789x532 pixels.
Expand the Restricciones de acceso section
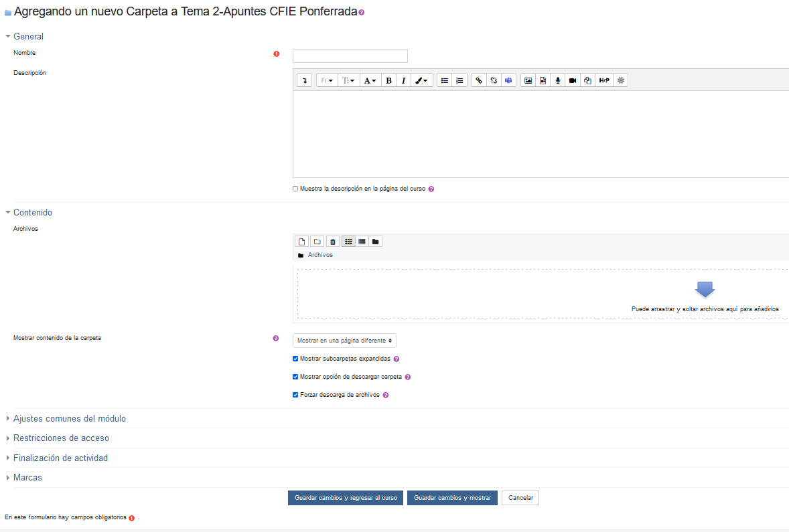(x=61, y=438)
